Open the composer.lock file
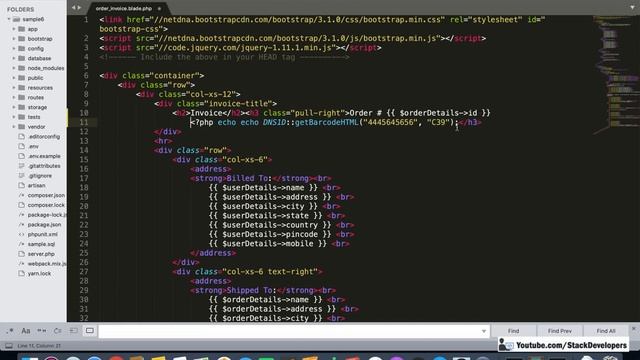Screen dimensions: 640x360 (46, 205)
